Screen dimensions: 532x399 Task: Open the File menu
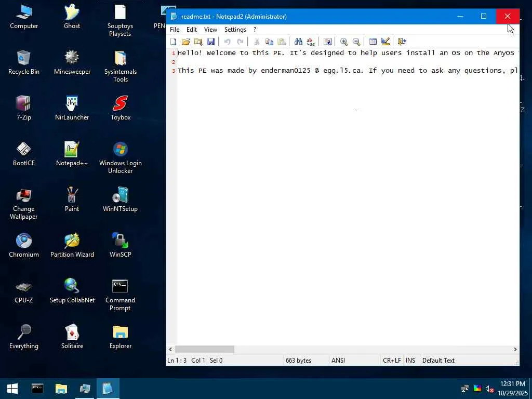[175, 30]
